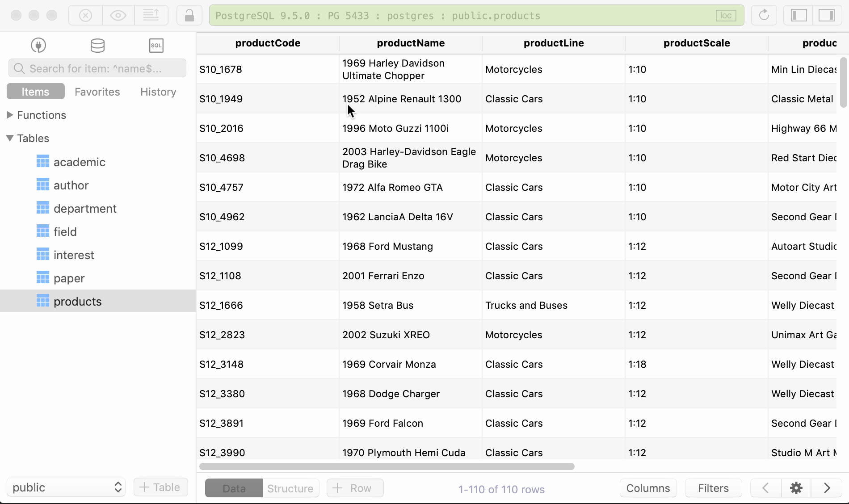Click the interest table icon
This screenshot has width=849, height=504.
[x=43, y=255]
